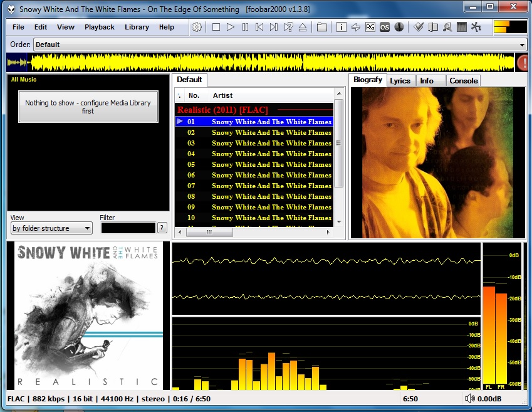Click playlist vertical scrollbar down arrow
Image resolution: width=532 pixels, height=412 pixels.
tap(339, 222)
